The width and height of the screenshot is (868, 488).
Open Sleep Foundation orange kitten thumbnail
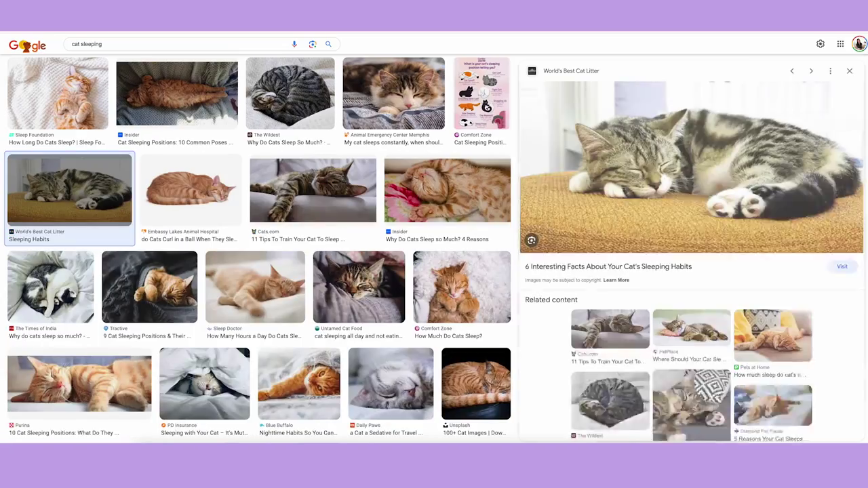tap(58, 94)
